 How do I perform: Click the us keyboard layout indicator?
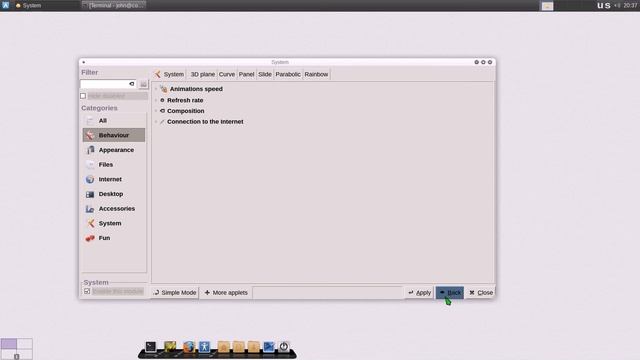click(604, 5)
